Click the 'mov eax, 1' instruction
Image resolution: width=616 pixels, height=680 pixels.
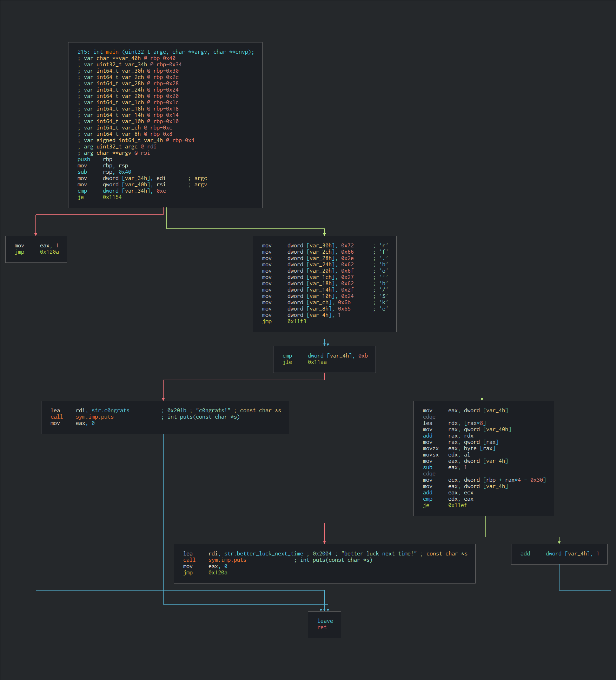coord(37,246)
